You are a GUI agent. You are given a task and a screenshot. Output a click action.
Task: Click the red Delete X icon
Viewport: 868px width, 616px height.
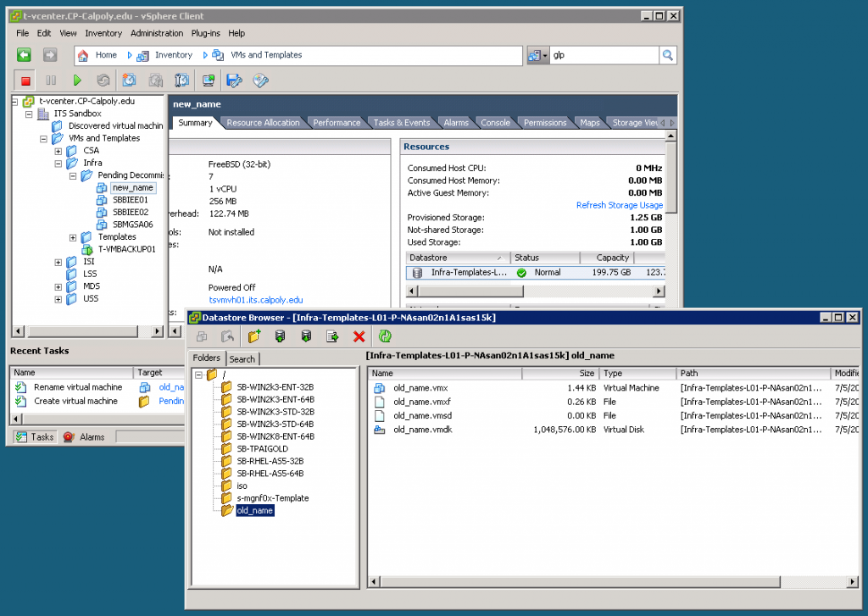point(359,336)
